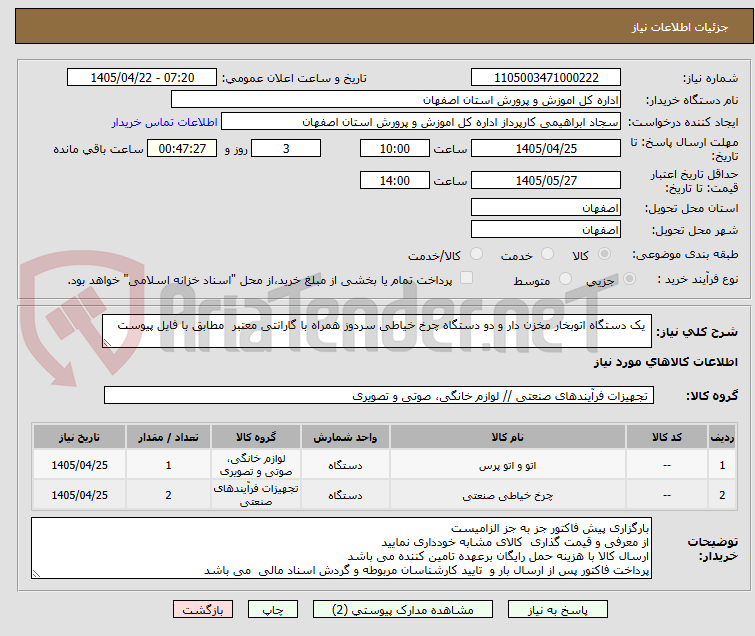Image resolution: width=755 pixels, height=636 pixels.
Task: Click the چرخ خیاطی صنعتی item name
Action: coord(508,495)
